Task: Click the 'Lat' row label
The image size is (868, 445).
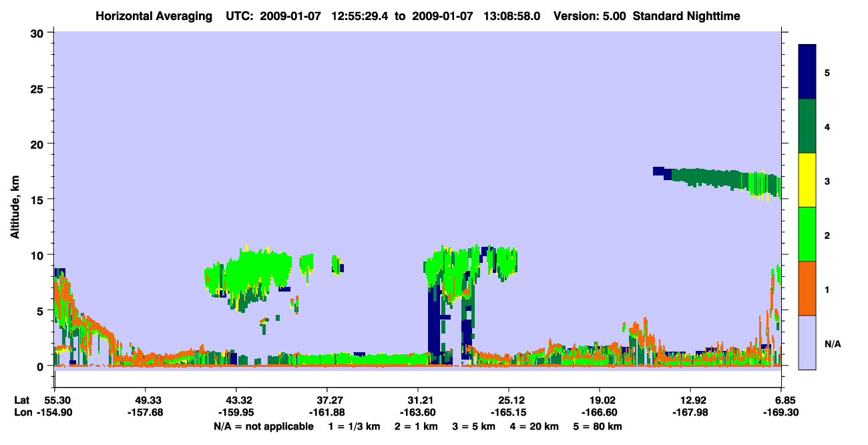Action: [x=21, y=400]
